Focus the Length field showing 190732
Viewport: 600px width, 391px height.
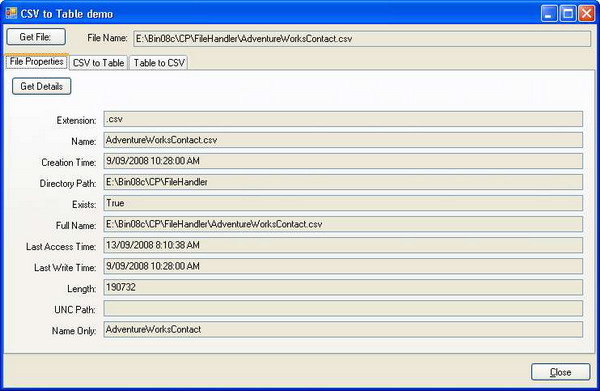pyautogui.click(x=343, y=287)
